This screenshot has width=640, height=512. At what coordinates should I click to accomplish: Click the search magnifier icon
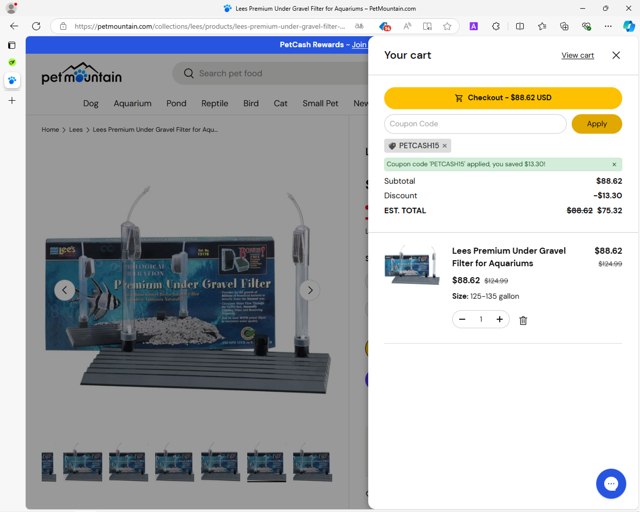coord(188,73)
